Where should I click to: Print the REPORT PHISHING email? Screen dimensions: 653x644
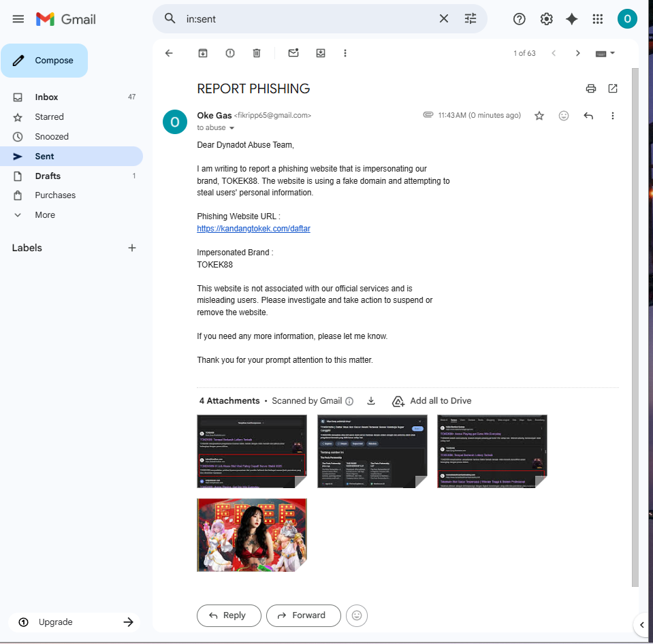coord(590,88)
